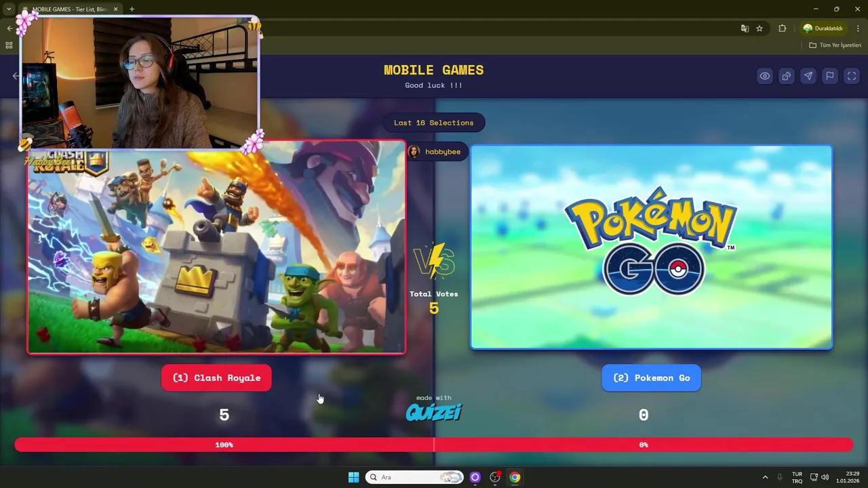Vote with the (1) Clash Royale button

coord(216,378)
